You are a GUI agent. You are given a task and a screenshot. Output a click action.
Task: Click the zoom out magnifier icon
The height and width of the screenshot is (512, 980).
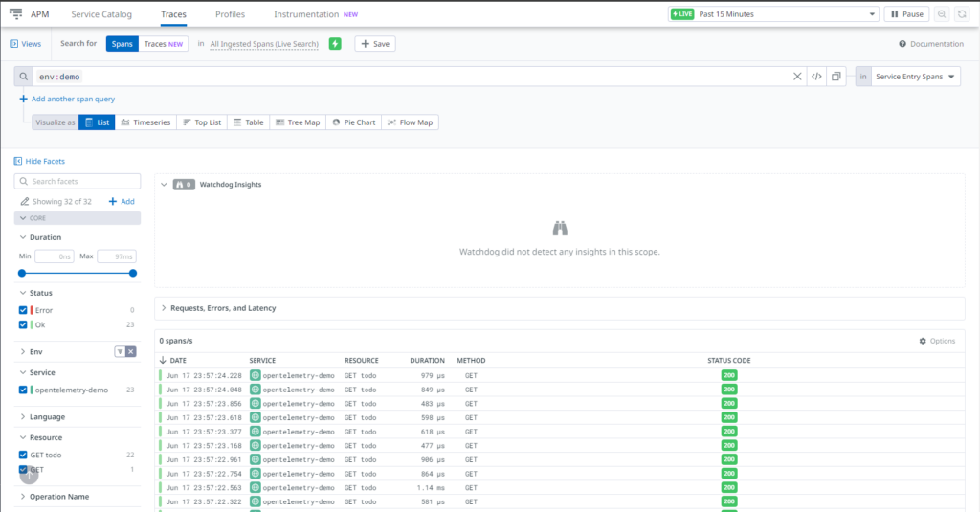click(x=942, y=14)
